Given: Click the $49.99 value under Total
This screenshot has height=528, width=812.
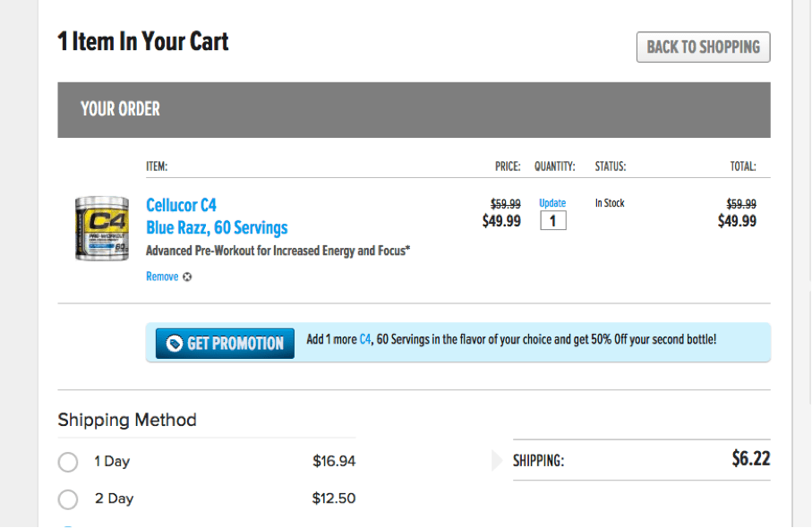Looking at the screenshot, I should tap(737, 221).
